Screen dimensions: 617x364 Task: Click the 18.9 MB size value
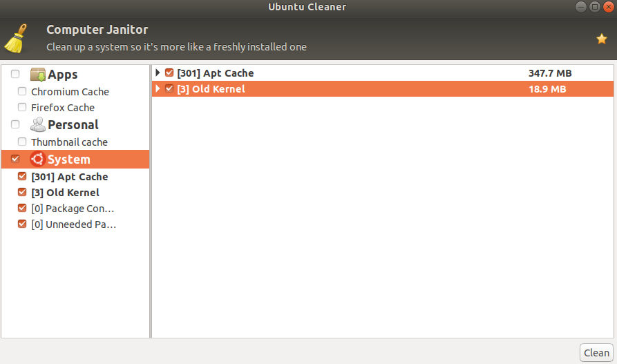[547, 89]
